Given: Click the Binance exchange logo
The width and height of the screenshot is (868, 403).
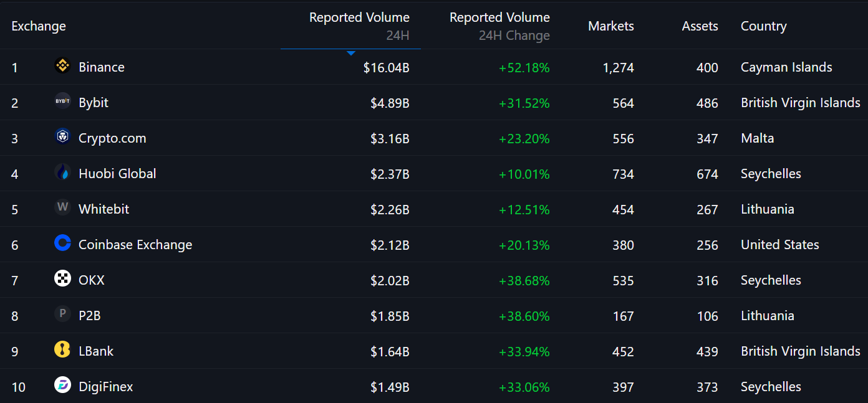Looking at the screenshot, I should [x=62, y=67].
